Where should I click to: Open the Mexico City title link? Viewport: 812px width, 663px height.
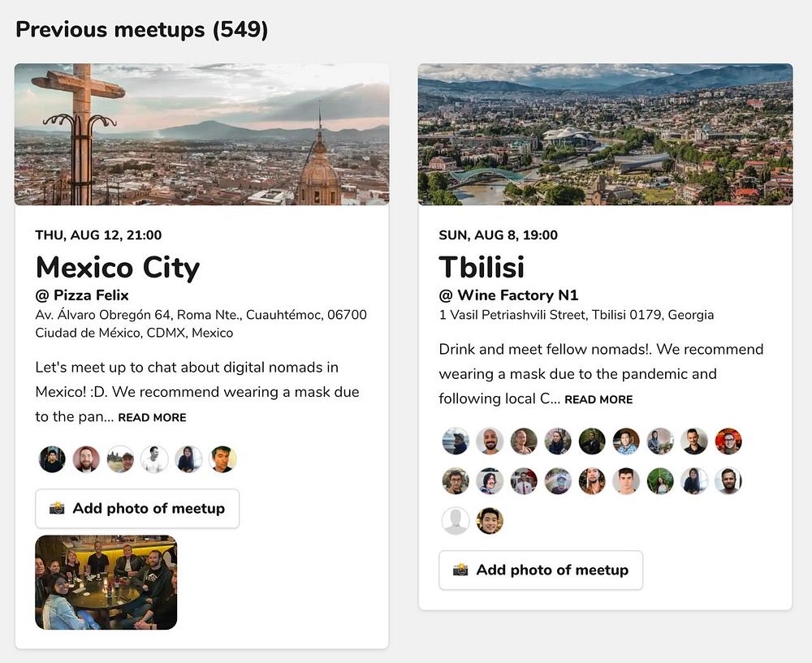pyautogui.click(x=118, y=268)
